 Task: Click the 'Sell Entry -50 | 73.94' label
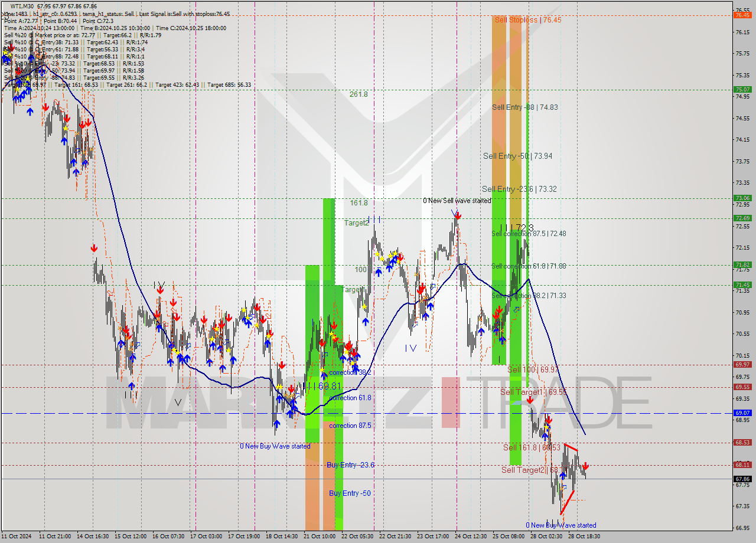pyautogui.click(x=518, y=156)
